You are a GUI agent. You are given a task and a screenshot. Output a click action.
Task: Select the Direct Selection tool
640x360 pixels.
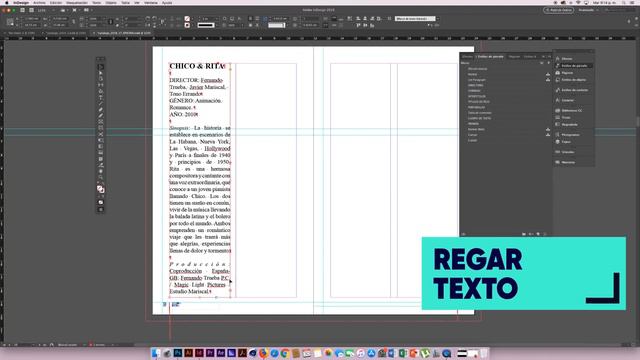tap(101, 73)
